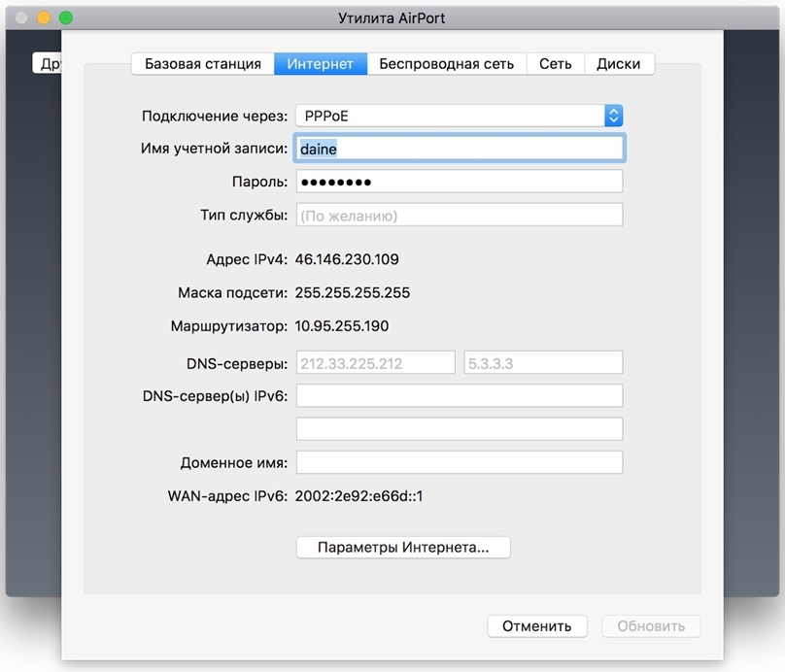Select the Интернет tab
Image resolution: width=785 pixels, height=672 pixels.
tap(320, 64)
